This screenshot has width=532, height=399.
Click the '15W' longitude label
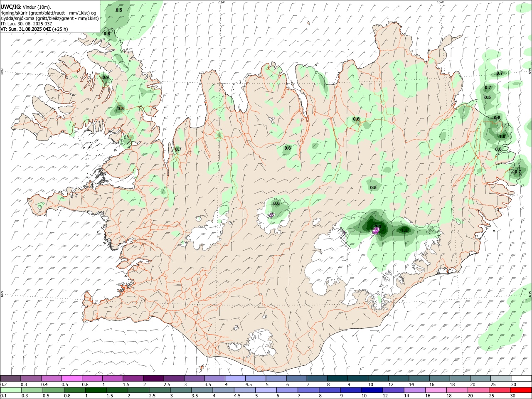(x=440, y=2)
